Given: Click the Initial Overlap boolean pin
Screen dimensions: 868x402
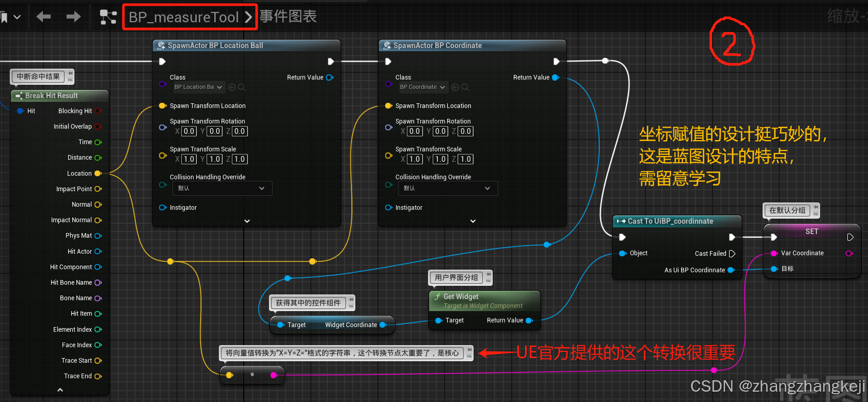Looking at the screenshot, I should coord(98,127).
